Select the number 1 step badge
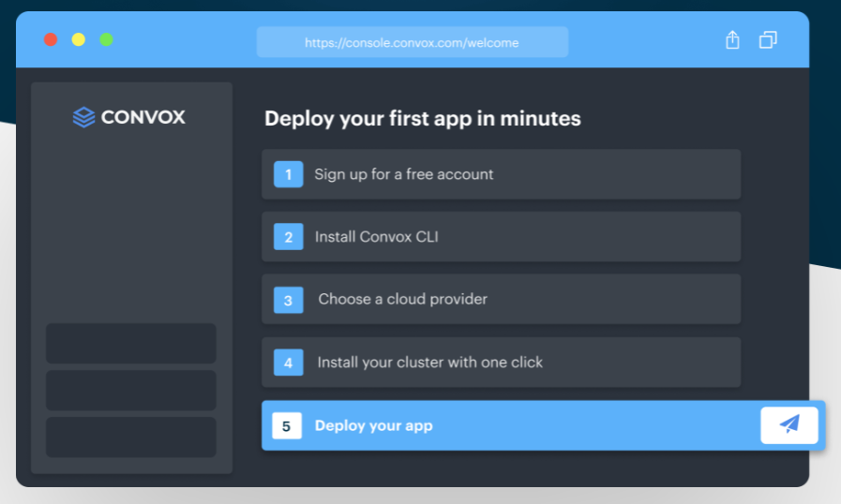Screen dimensions: 841x504 coord(288,174)
